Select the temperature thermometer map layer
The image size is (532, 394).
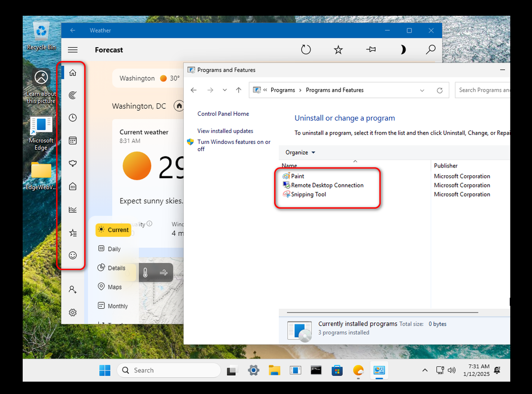145,273
